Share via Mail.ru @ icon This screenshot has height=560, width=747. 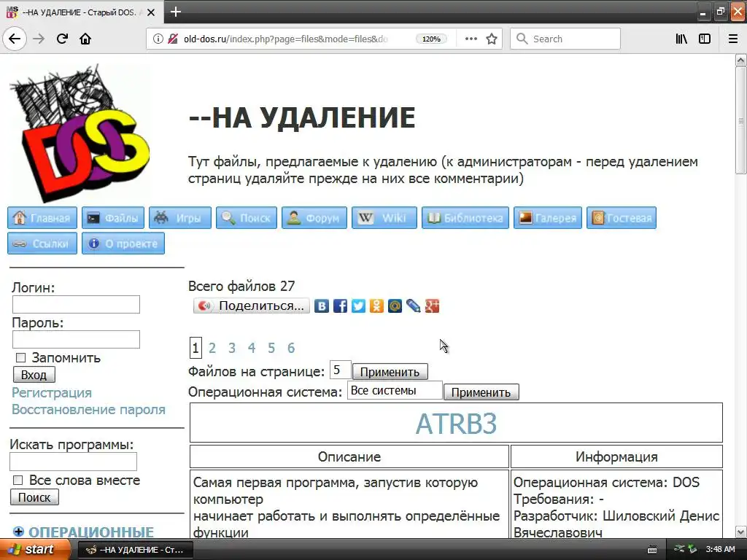click(x=395, y=306)
